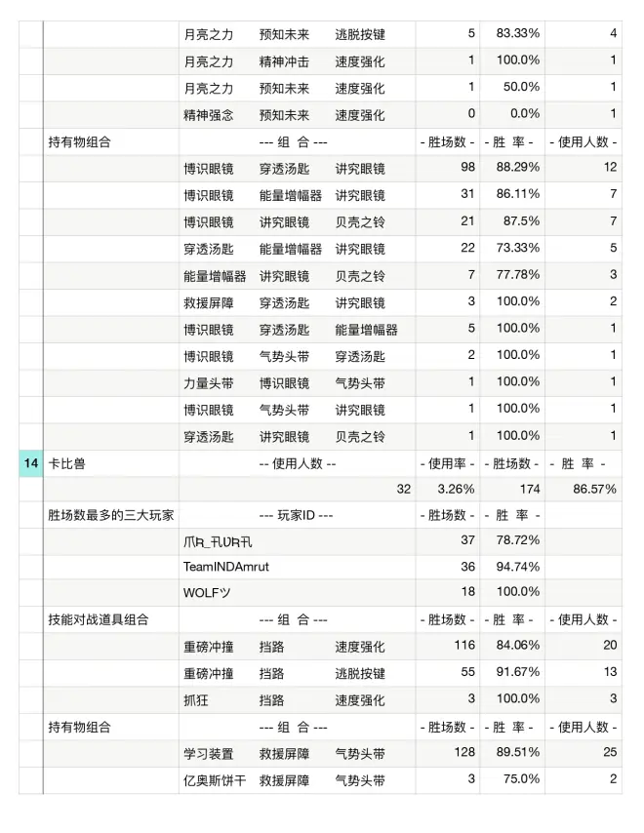Image resolution: width=644 pixels, height=833 pixels.
Task: Select the 胜场数最多的三大玩家 label cell
Action: pyautogui.click(x=111, y=514)
